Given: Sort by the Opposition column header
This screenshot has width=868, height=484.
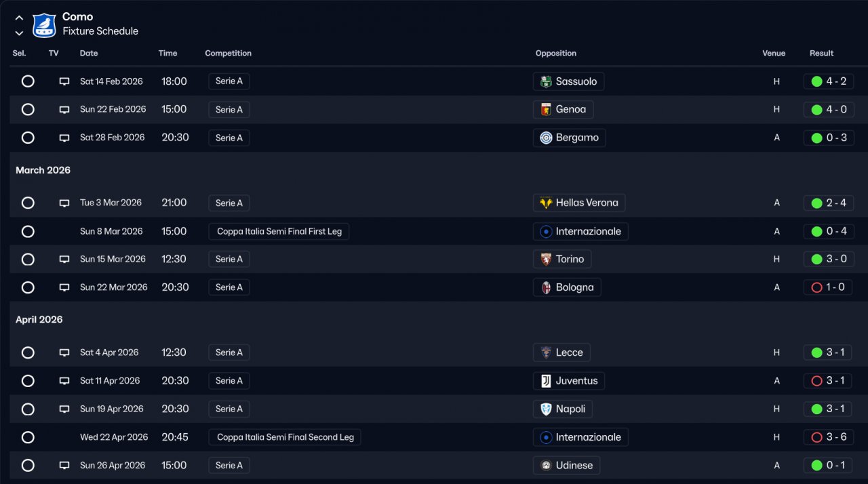Looking at the screenshot, I should coord(555,54).
